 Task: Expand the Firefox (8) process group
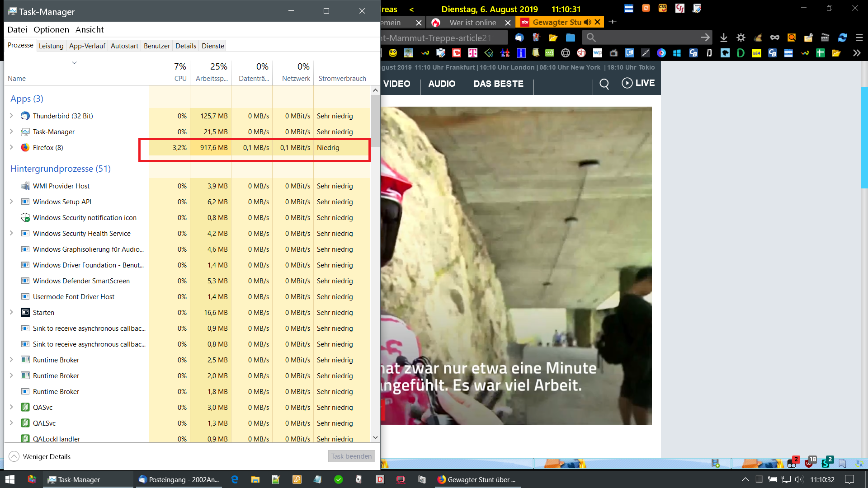pyautogui.click(x=12, y=147)
